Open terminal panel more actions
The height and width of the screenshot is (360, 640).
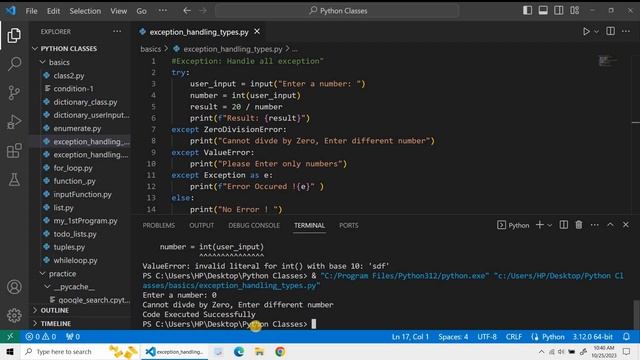coord(595,225)
